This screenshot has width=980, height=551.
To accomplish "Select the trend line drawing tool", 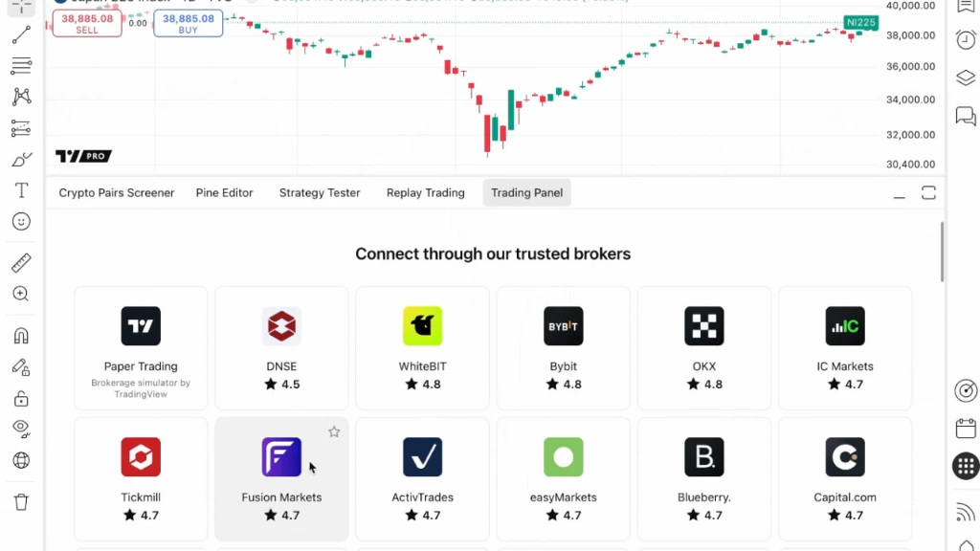I will point(21,35).
